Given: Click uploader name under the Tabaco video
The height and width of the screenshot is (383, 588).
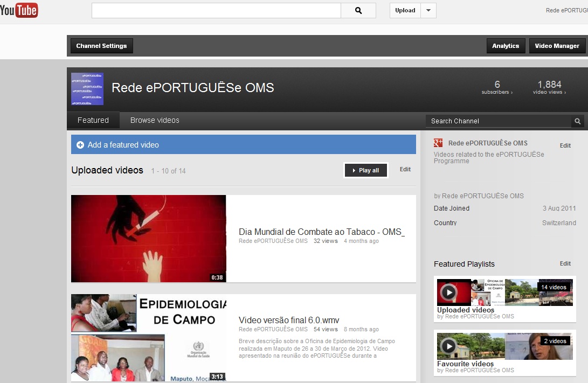Looking at the screenshot, I should point(273,241).
